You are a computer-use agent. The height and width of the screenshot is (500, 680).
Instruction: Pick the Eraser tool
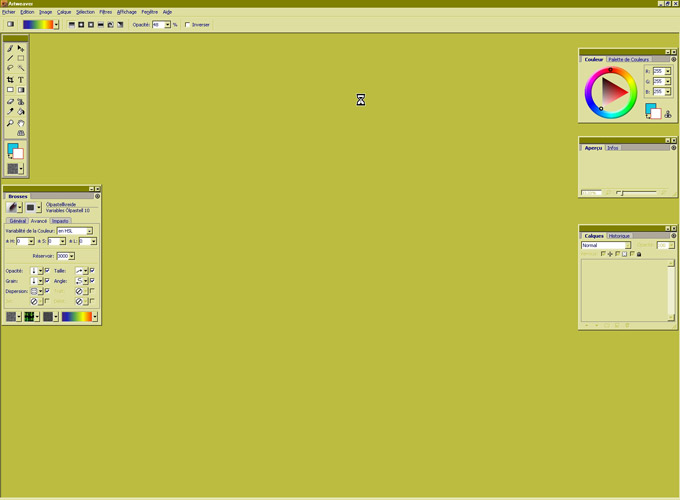coord(10,102)
